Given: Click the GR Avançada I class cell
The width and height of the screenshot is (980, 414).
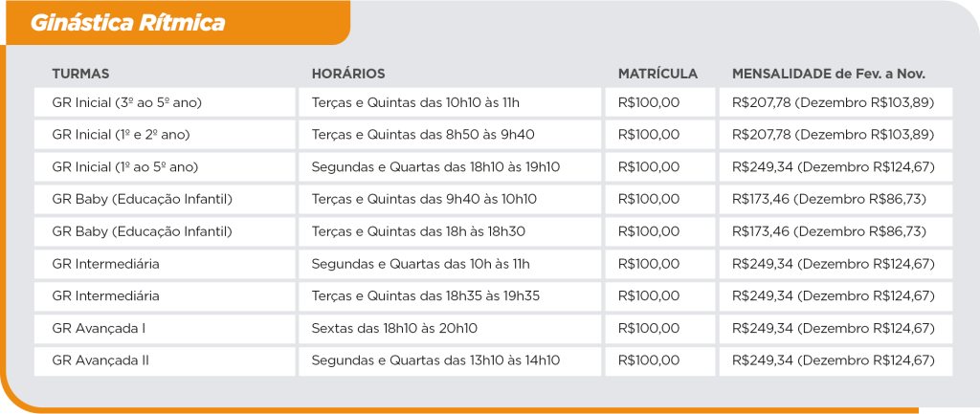Looking at the screenshot, I should tap(99, 329).
